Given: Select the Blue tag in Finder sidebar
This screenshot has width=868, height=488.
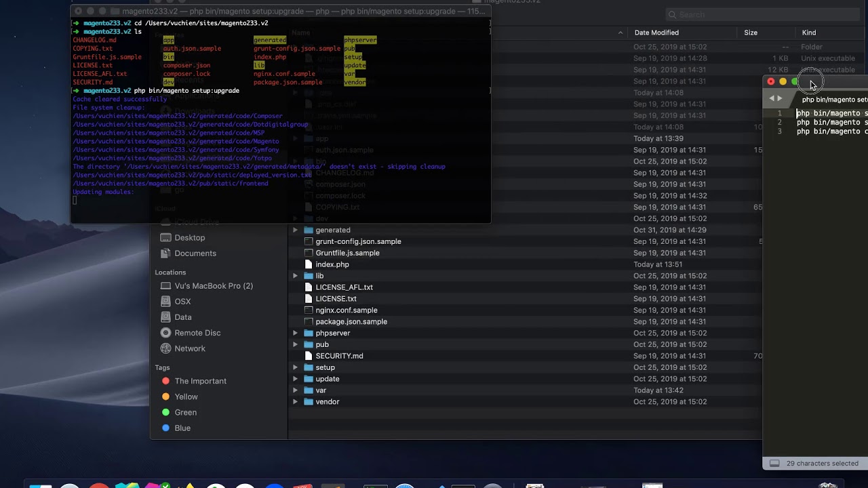Looking at the screenshot, I should pos(182,428).
